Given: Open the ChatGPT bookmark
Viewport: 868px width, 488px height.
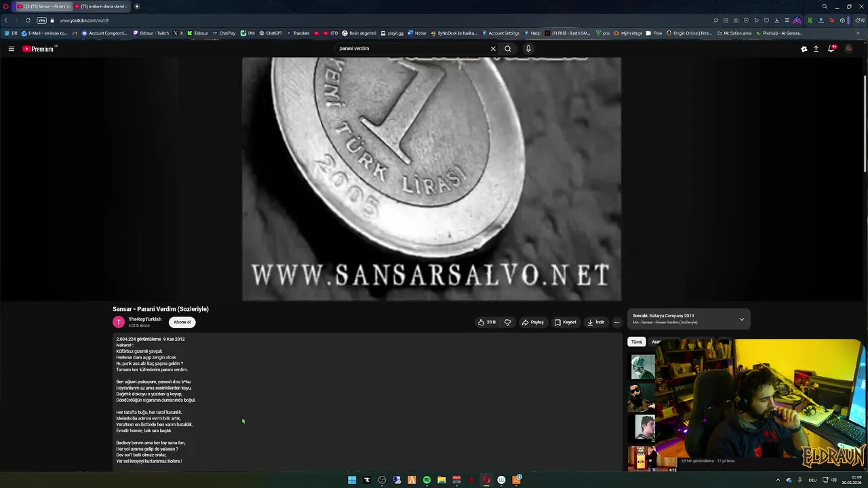Looking at the screenshot, I should pyautogui.click(x=271, y=33).
